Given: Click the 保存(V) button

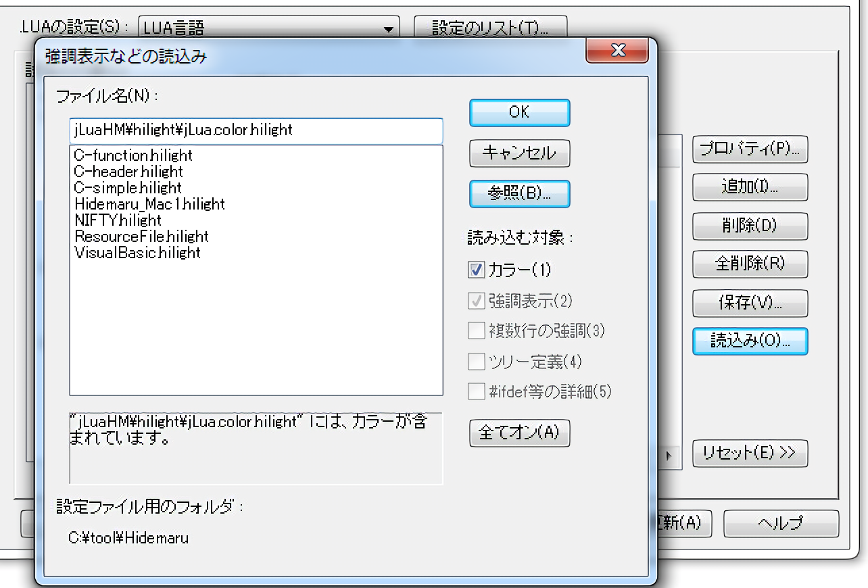Looking at the screenshot, I should coord(750,303).
